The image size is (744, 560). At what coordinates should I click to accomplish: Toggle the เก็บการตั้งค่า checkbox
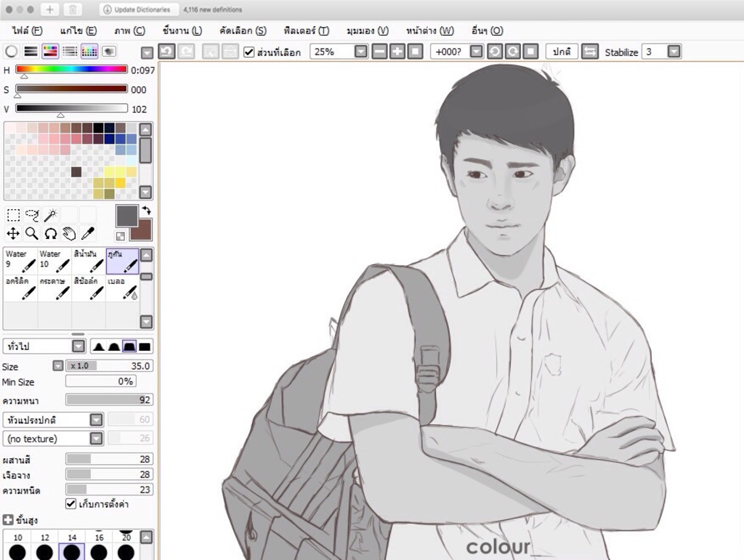[71, 504]
